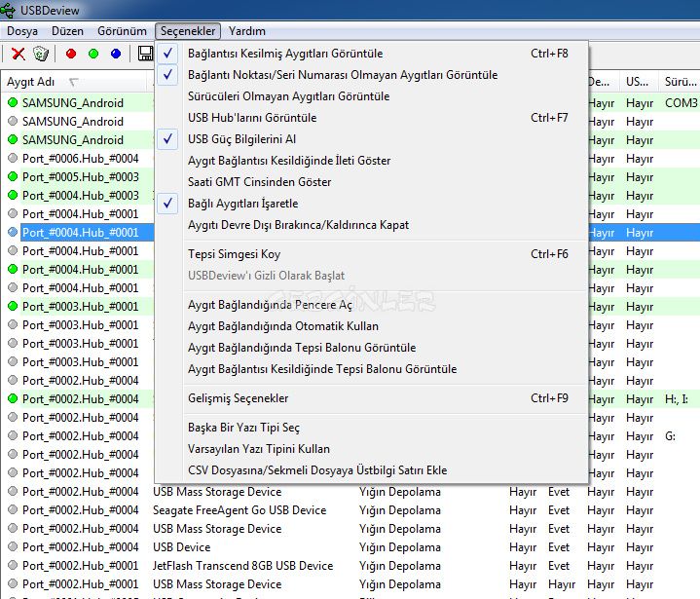The width and height of the screenshot is (700, 599).
Task: Click status dot of highlighted Port_#0004.Hub_#0001 row
Action: [x=13, y=232]
